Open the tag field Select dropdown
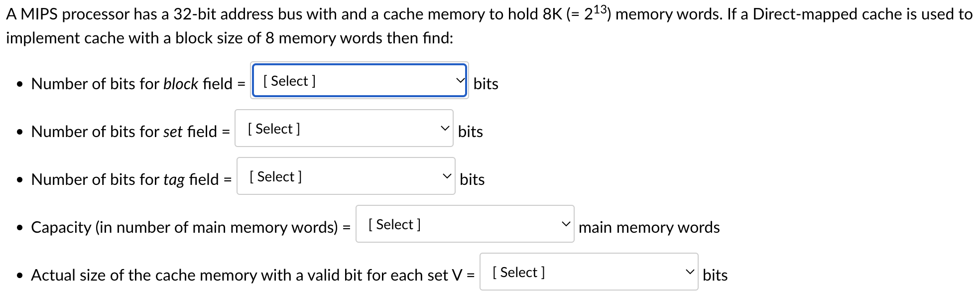Image resolution: width=980 pixels, height=303 pixels. [345, 176]
